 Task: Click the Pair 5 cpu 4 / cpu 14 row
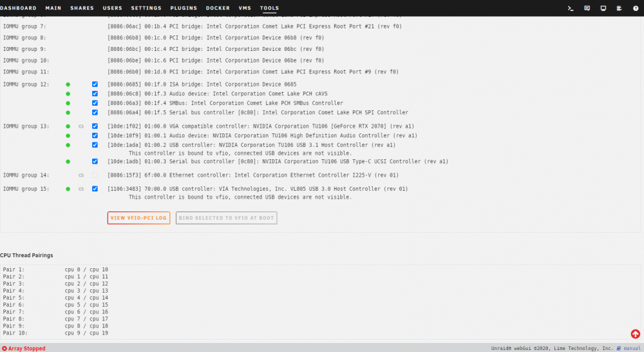[55, 298]
